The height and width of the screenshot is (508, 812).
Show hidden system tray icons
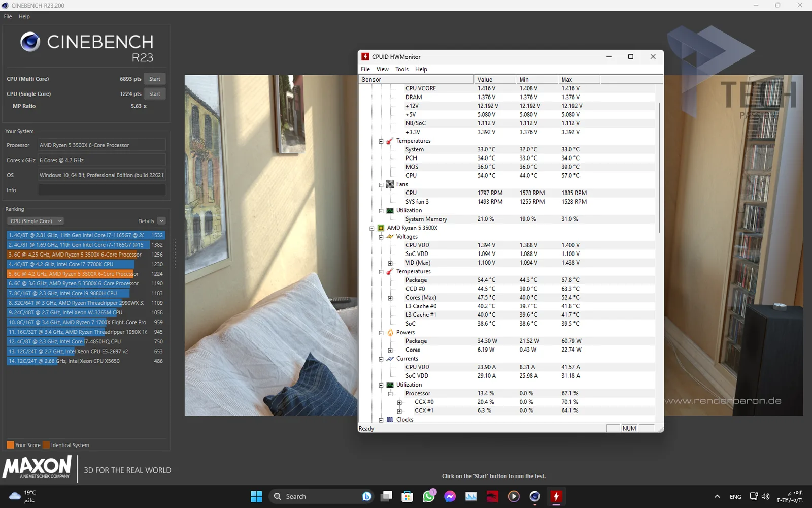(717, 496)
